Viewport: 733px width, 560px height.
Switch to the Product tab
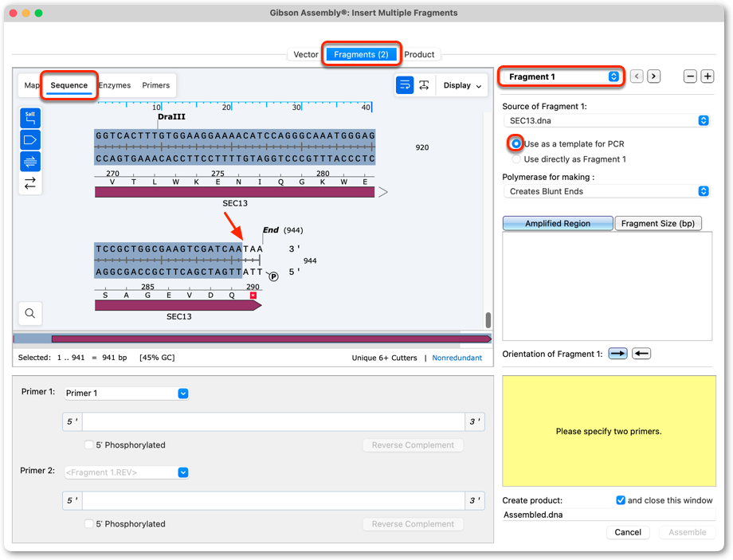pyautogui.click(x=419, y=54)
